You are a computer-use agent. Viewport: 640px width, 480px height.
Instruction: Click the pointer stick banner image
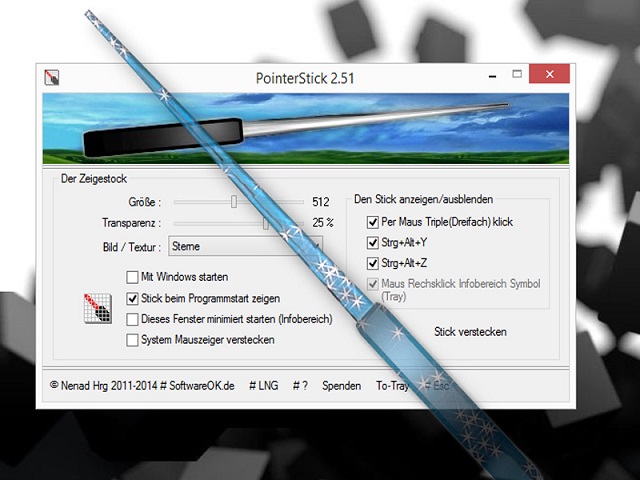pos(306,129)
